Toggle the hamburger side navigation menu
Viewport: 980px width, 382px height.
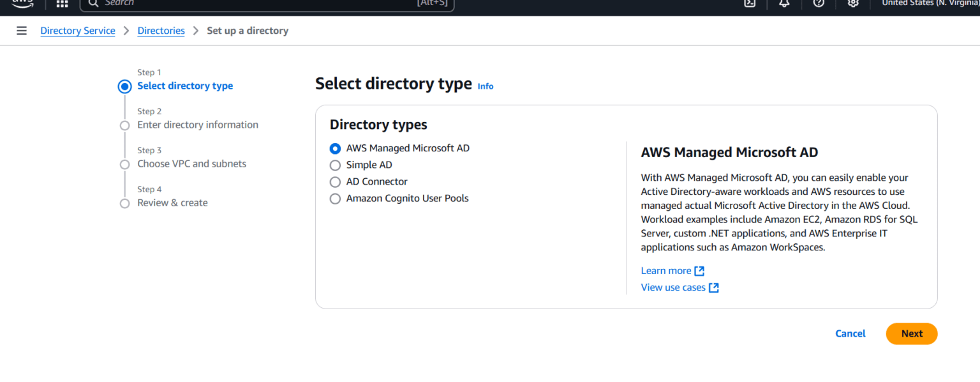(22, 31)
